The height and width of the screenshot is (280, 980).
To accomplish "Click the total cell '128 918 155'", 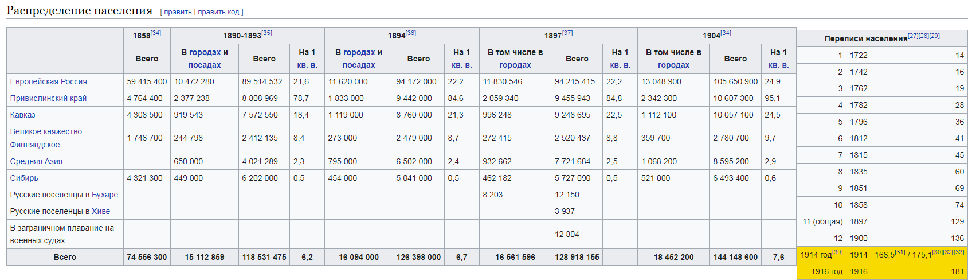I will tap(577, 257).
